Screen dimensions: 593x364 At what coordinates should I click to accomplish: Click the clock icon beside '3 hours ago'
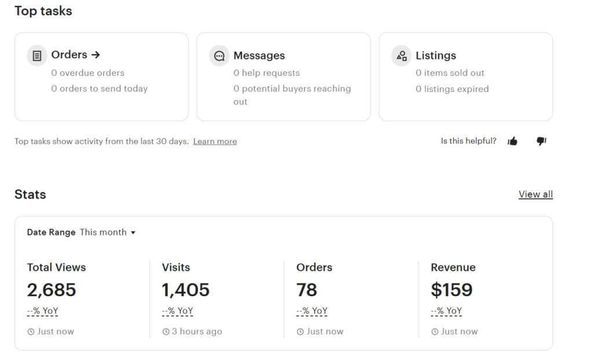click(x=166, y=332)
